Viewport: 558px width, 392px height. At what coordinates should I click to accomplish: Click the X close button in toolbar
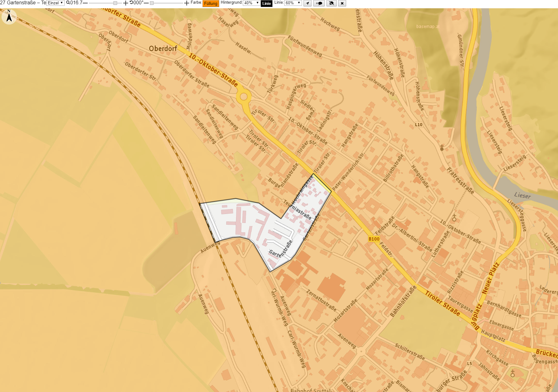[x=342, y=3]
